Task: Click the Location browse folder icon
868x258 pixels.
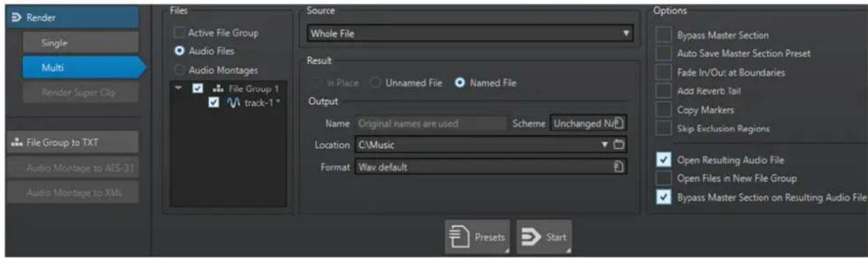Action: 620,145
